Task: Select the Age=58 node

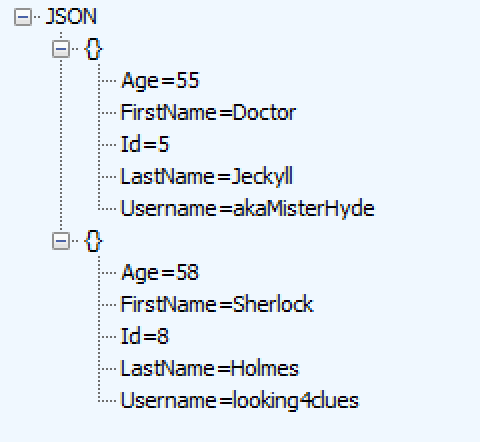Action: [x=160, y=273]
